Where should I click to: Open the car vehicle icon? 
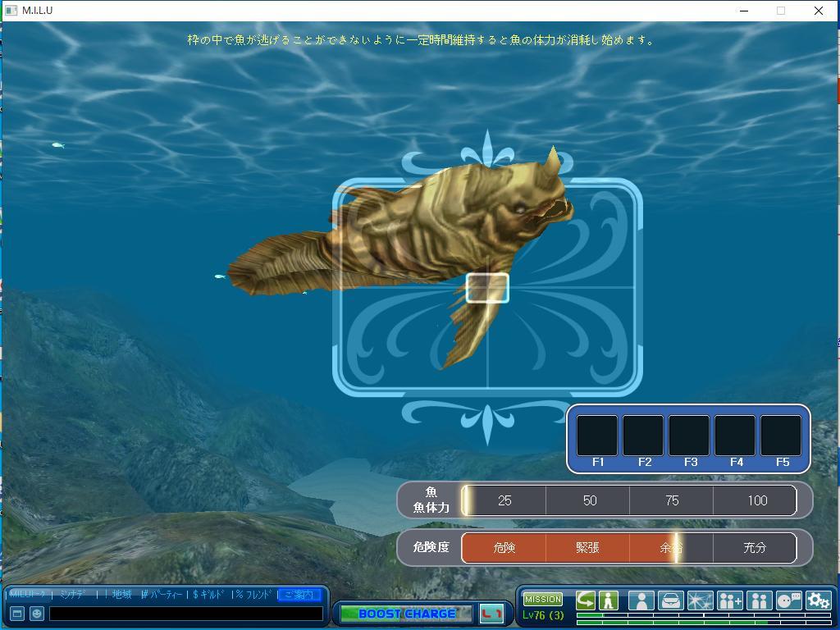point(670,600)
